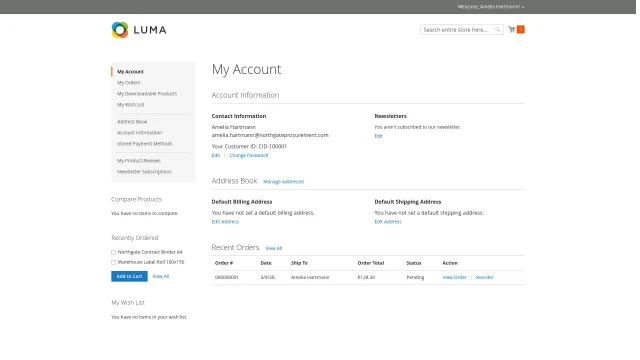Click the Change Password link
Image resolution: width=640 pixels, height=360 pixels.
249,156
